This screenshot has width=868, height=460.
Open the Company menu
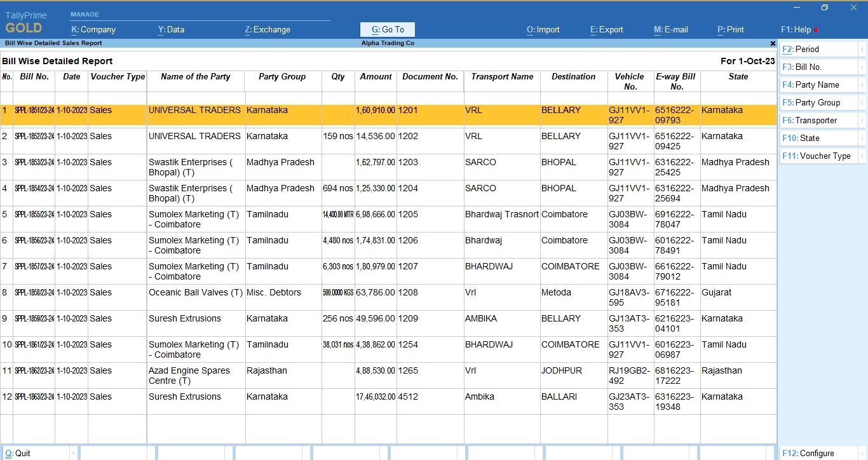(x=93, y=29)
